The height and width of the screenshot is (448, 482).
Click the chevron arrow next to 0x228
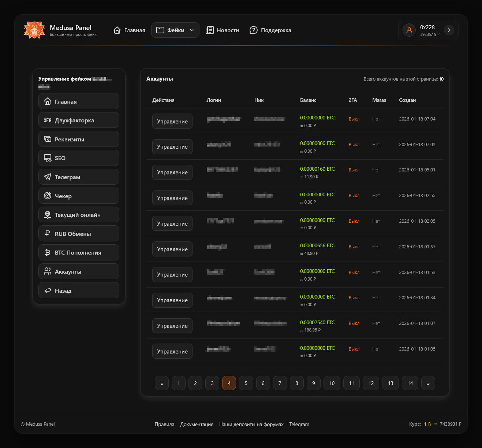click(x=449, y=30)
